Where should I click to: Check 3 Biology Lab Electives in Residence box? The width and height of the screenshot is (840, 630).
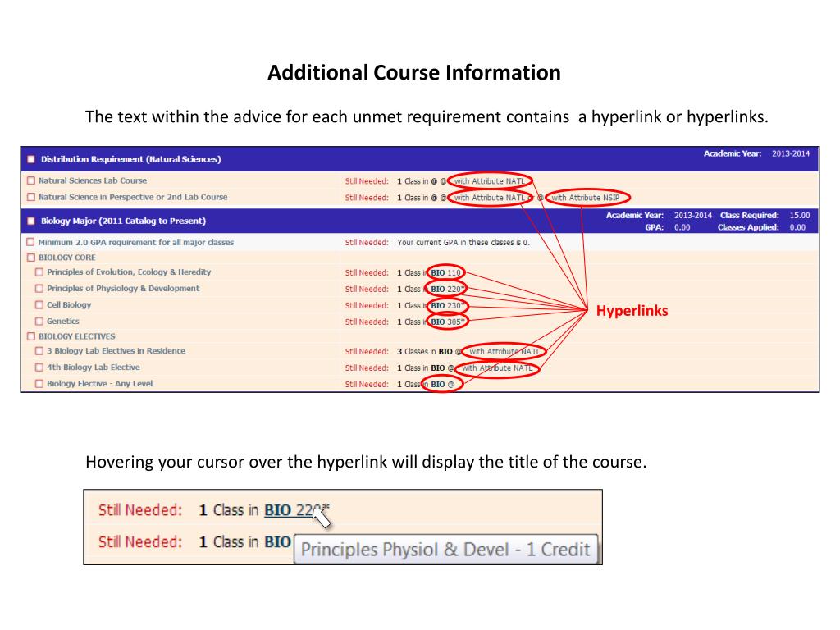tap(39, 351)
